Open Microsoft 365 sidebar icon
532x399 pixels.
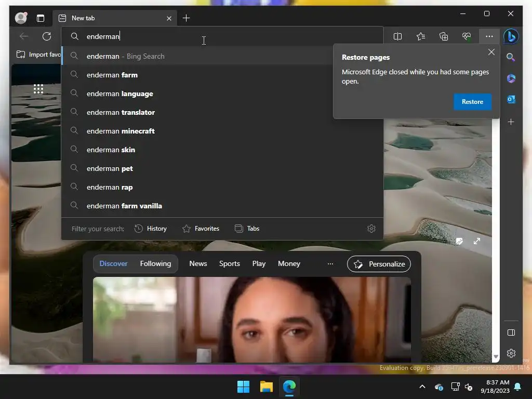(x=511, y=79)
